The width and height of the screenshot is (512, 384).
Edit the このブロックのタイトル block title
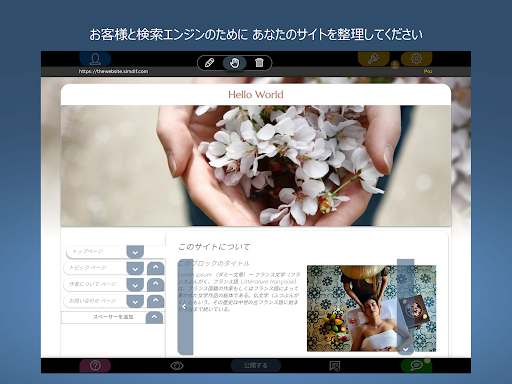click(x=214, y=263)
